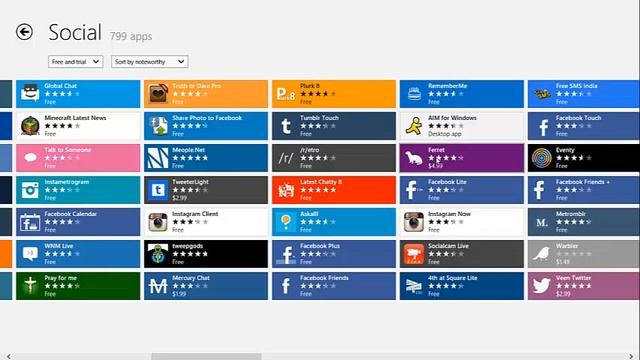The image size is (640, 360).
Task: Open the Facebook Friends app tile
Action: [x=334, y=286]
